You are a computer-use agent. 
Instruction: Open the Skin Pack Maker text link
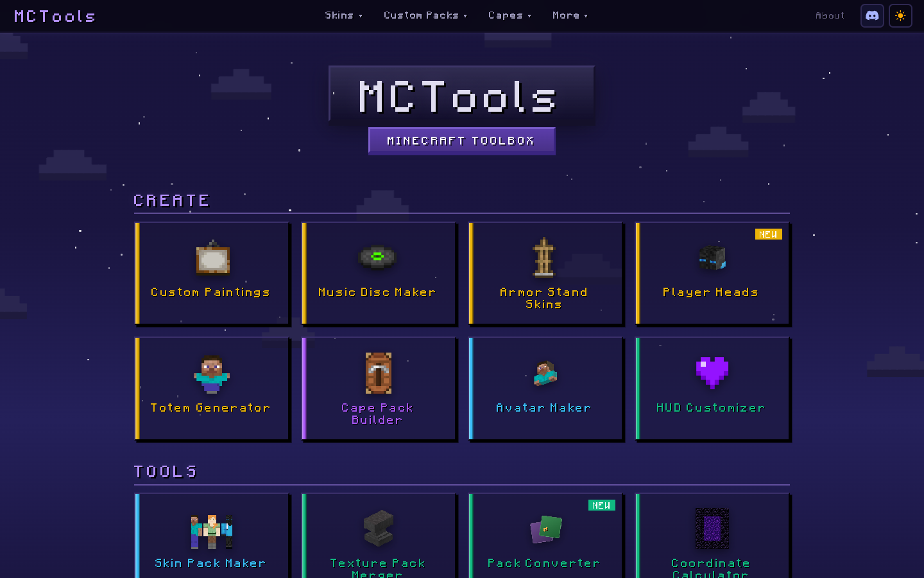(210, 563)
